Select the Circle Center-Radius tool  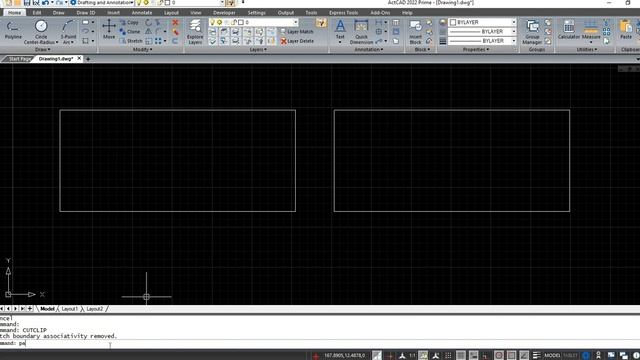click(x=41, y=32)
